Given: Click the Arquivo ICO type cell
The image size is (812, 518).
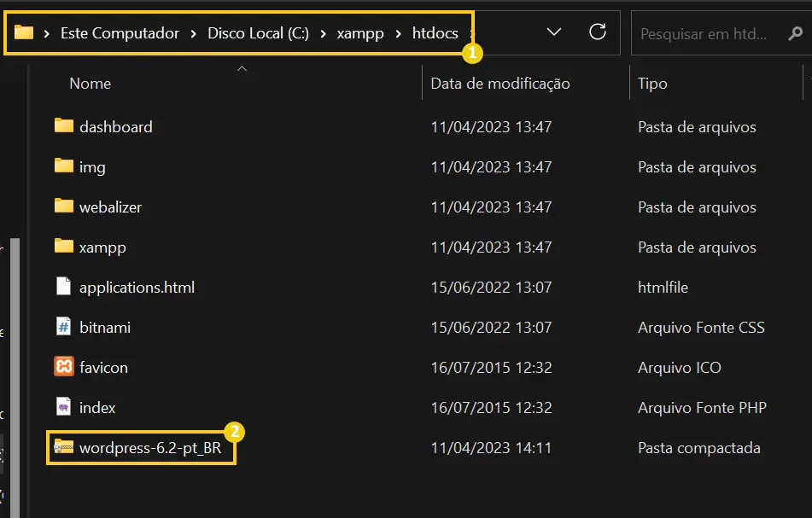Looking at the screenshot, I should [680, 368].
